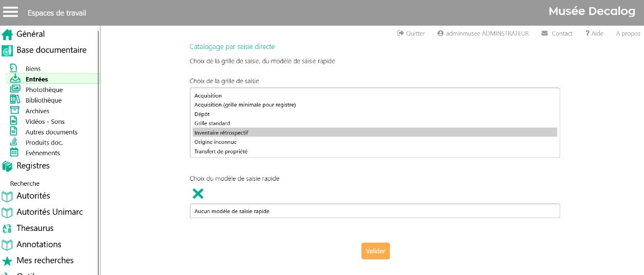
Task: Clear quick entry model with green X
Action: click(x=198, y=194)
